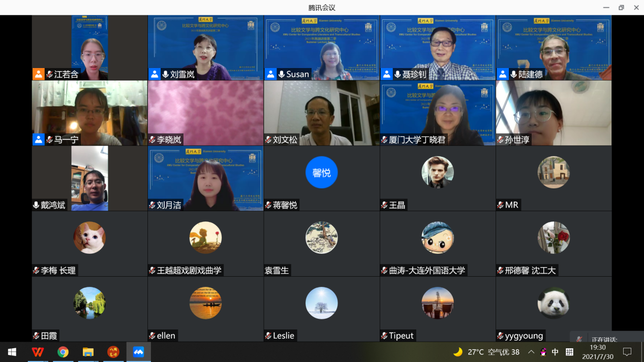Click the blue user badge beside 陆建德

503,74
